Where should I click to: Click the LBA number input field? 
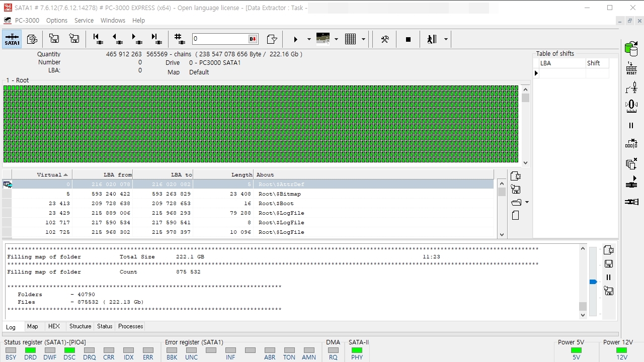pos(220,39)
